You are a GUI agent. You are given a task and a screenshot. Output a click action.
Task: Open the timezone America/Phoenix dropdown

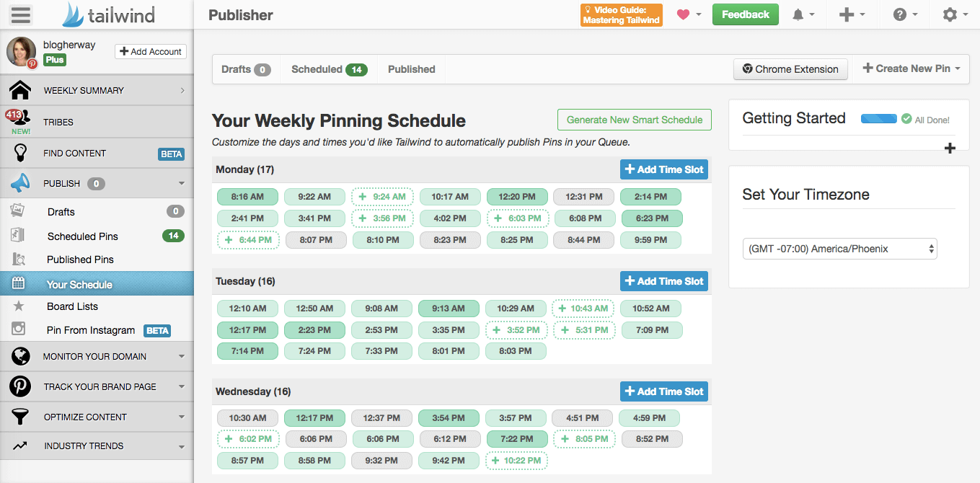pos(839,249)
